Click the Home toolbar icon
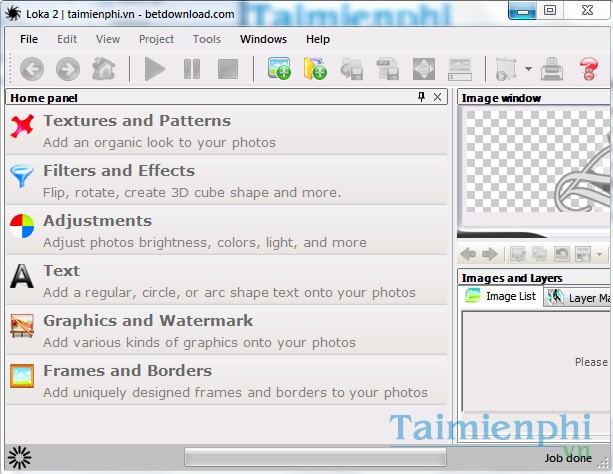Viewport: 613px width, 474px height. coord(103,69)
